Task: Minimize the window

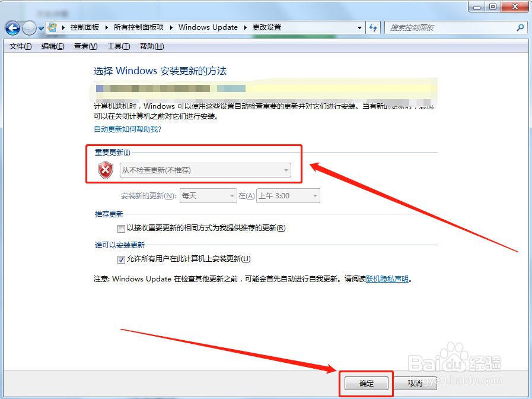Action: click(x=477, y=7)
